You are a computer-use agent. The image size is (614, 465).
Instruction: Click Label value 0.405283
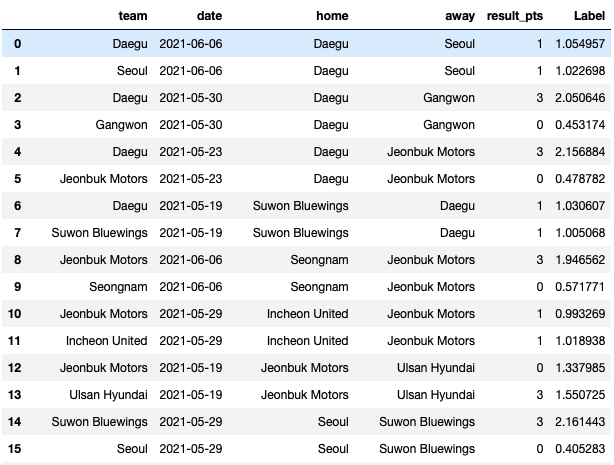coord(580,449)
